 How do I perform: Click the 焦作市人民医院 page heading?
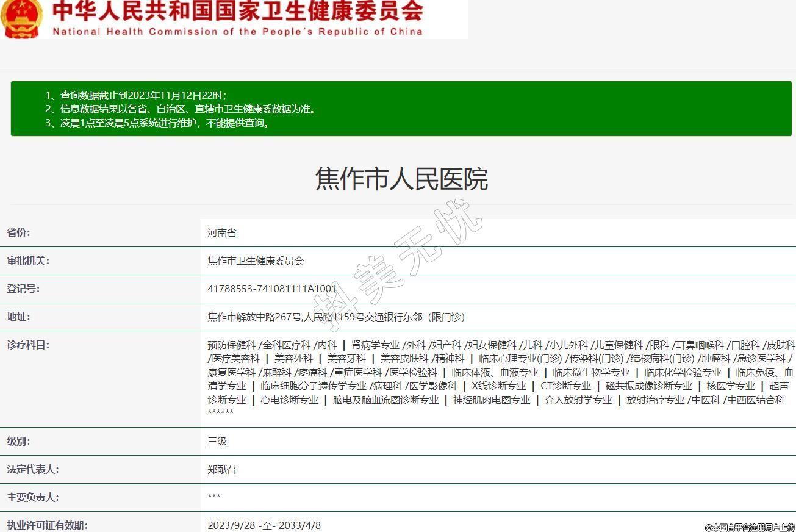(x=401, y=179)
